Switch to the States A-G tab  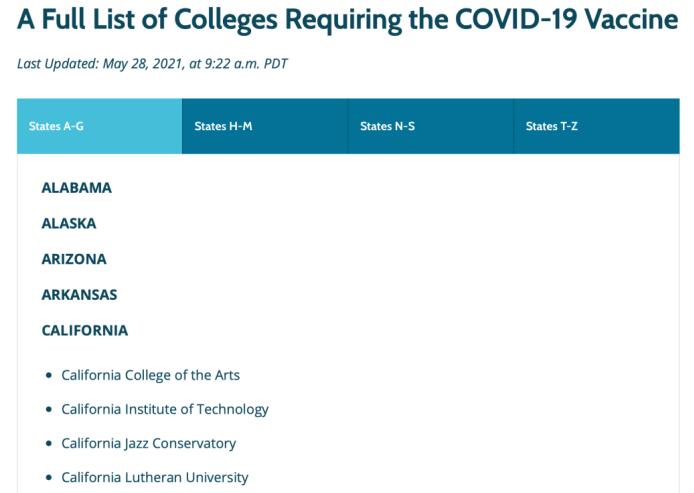point(99,127)
